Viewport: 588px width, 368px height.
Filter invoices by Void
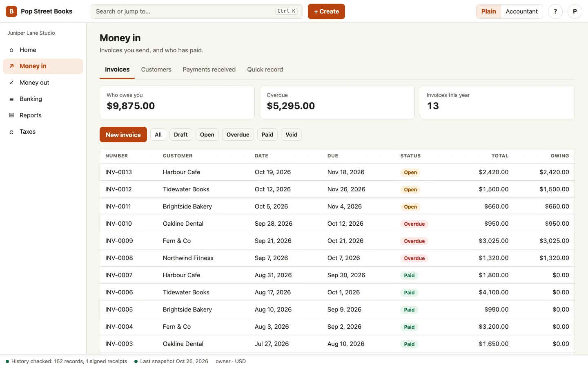click(x=292, y=135)
